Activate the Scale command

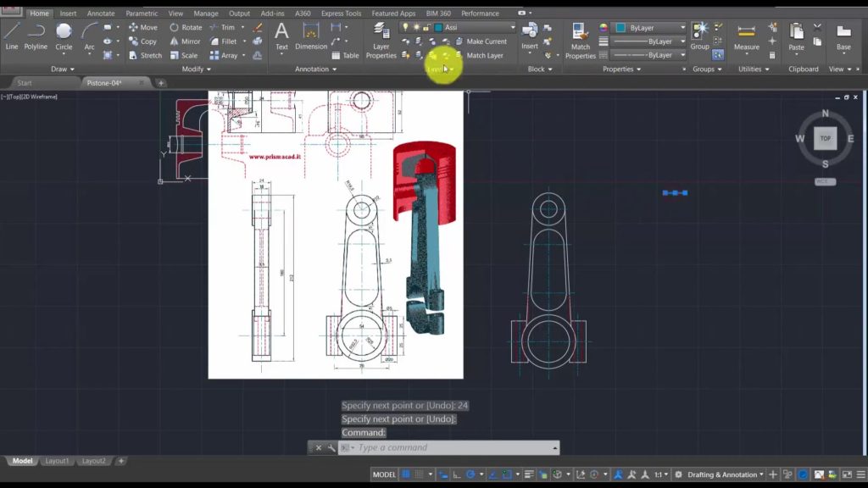point(184,55)
